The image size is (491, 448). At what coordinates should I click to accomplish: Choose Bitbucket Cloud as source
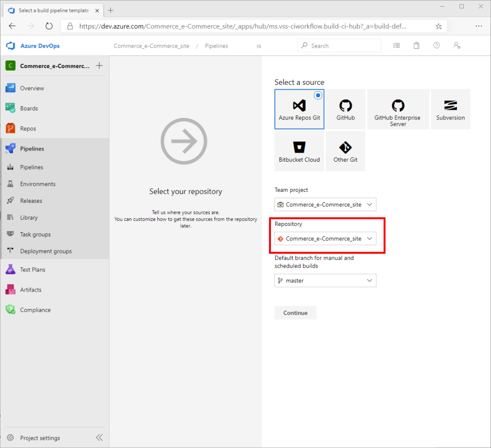tap(299, 151)
